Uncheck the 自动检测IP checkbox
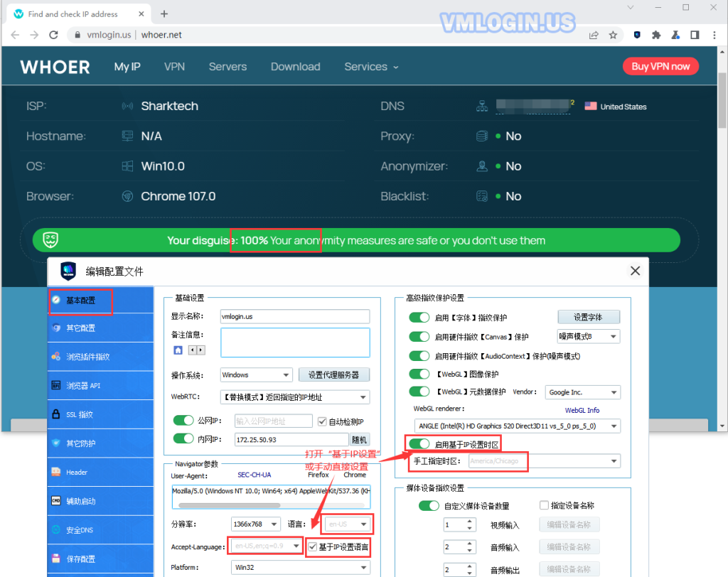The height and width of the screenshot is (577, 728). point(322,421)
